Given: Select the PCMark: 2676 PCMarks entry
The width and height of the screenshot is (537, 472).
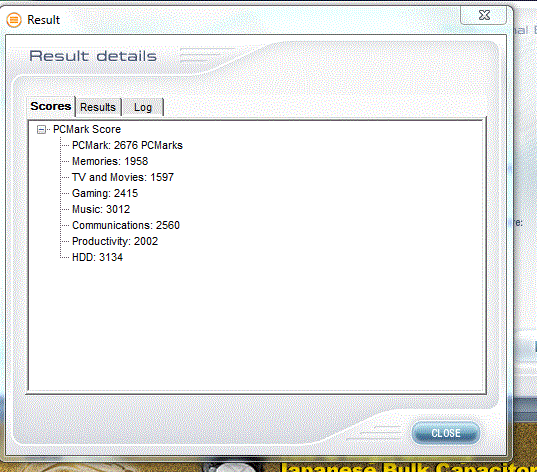Looking at the screenshot, I should coord(127,145).
